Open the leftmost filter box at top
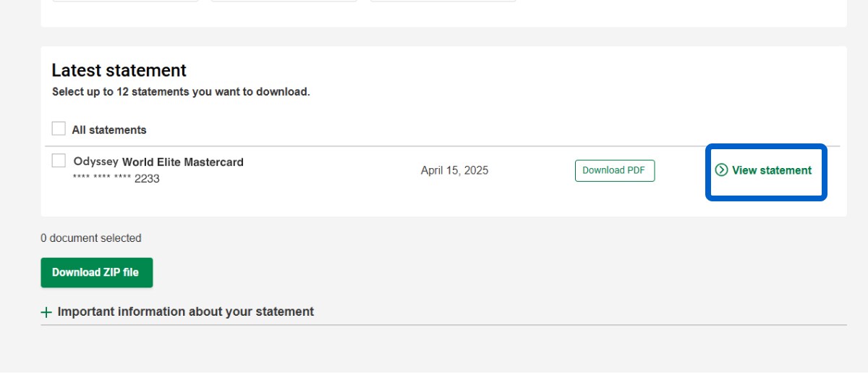 (125, 1)
